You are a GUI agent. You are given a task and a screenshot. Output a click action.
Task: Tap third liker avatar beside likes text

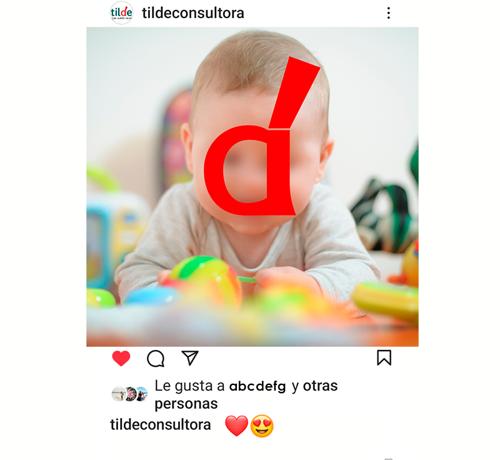[x=142, y=394]
